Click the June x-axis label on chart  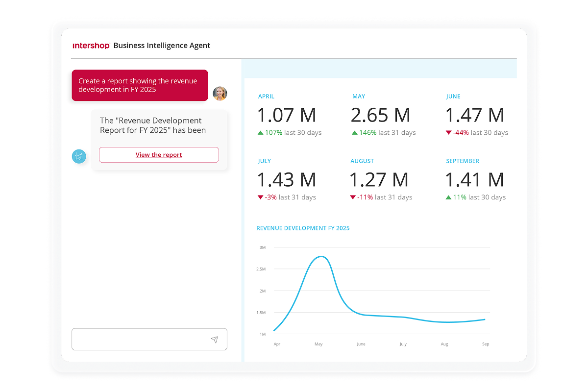pos(361,344)
